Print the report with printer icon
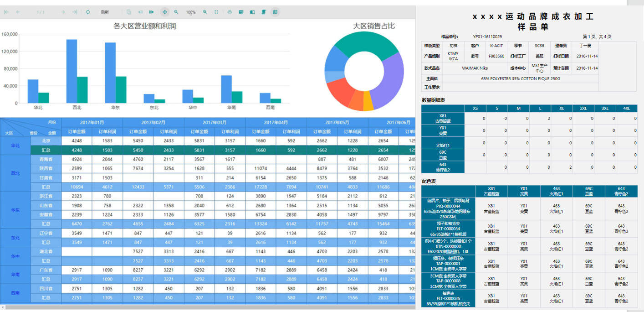644x312 pixels. (230, 12)
